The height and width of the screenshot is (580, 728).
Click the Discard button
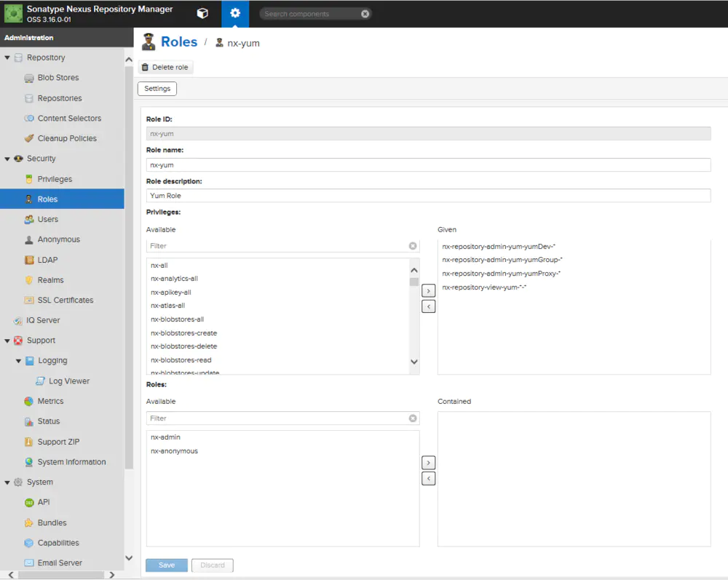pos(212,565)
